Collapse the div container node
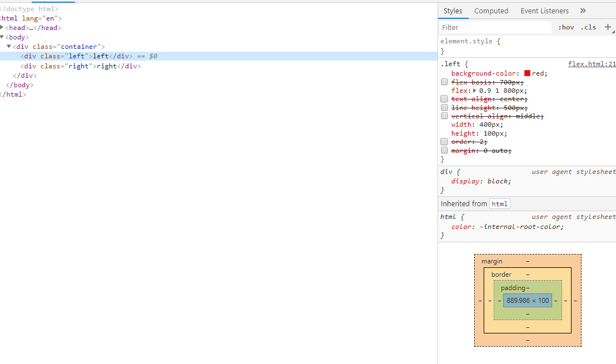616x364 pixels. point(9,46)
